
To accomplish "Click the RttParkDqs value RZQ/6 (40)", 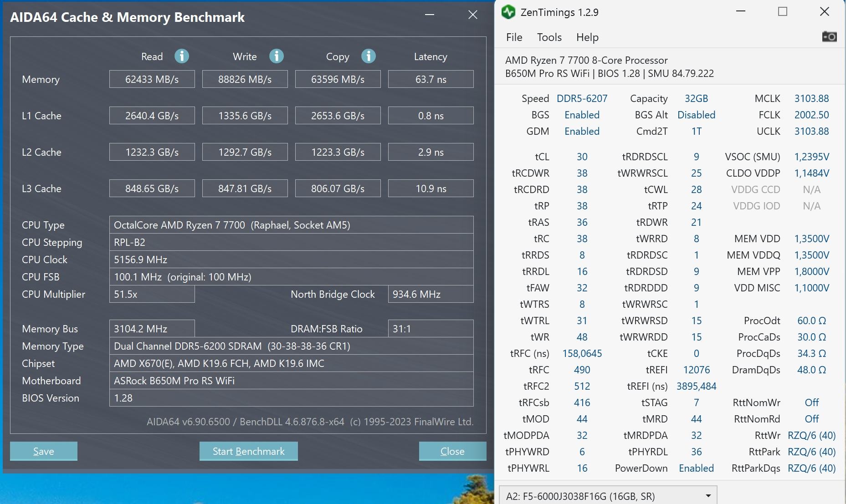I will pos(812,468).
